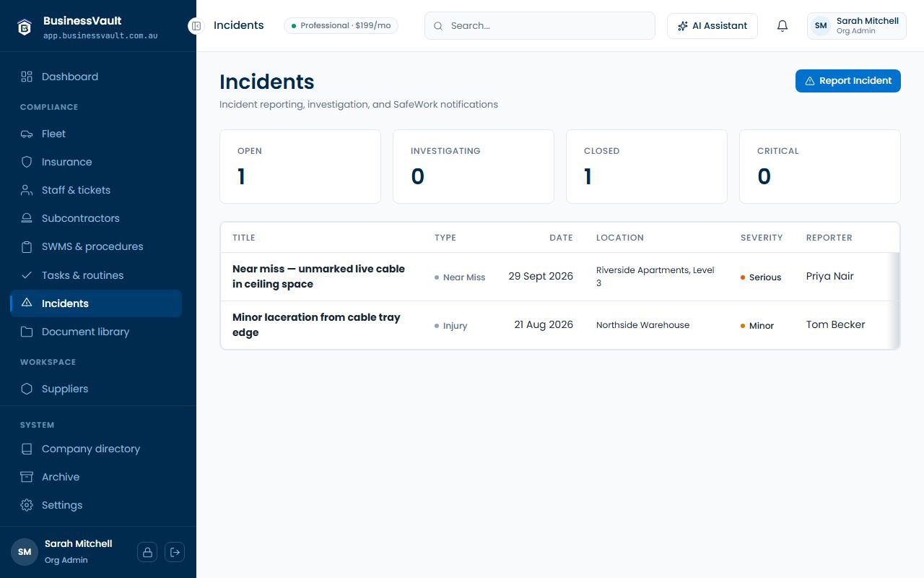Screen dimensions: 924x578
Task: Click the Document library folder icon
Action: [x=27, y=332]
